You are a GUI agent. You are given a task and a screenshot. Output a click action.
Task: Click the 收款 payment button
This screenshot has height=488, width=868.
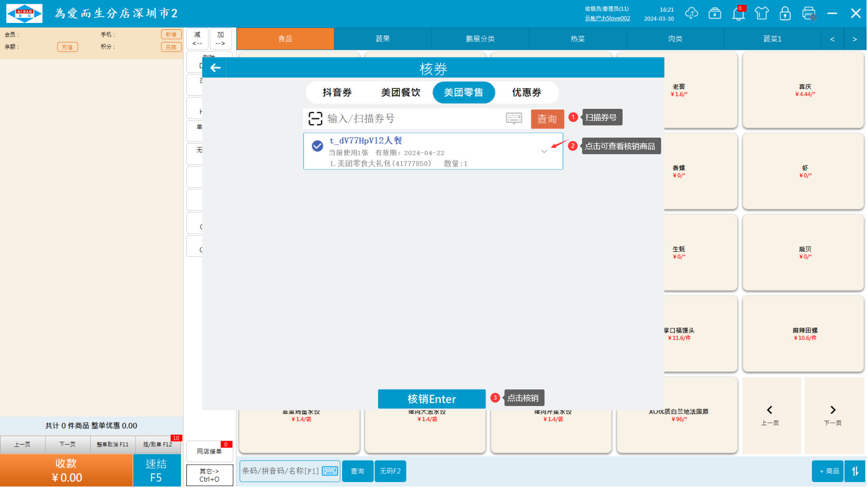pyautogui.click(x=66, y=470)
